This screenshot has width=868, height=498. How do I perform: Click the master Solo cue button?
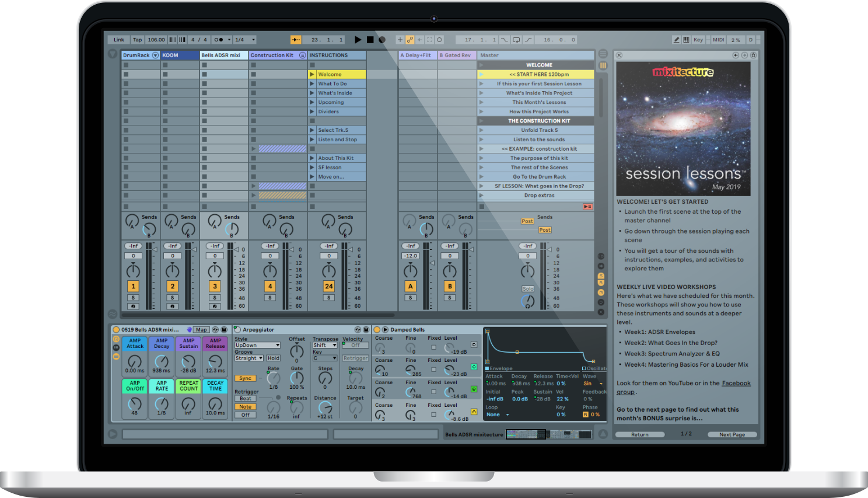tap(528, 289)
